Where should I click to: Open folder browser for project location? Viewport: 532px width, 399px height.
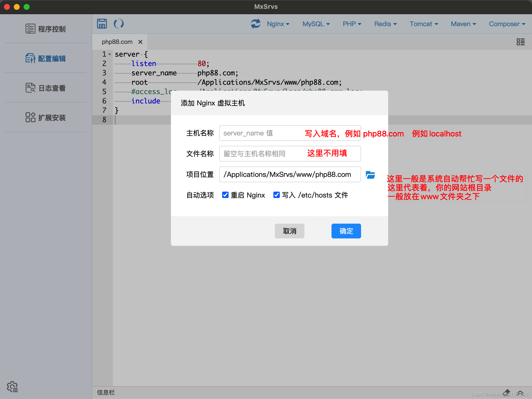(x=370, y=175)
